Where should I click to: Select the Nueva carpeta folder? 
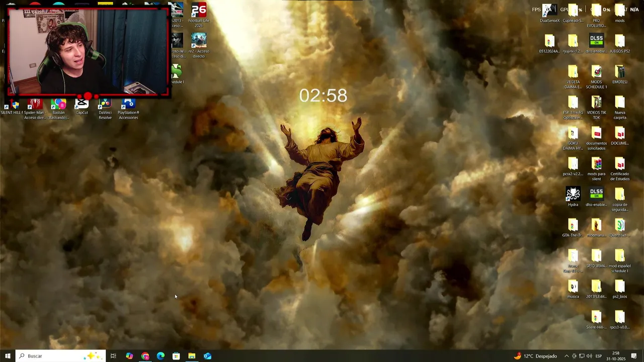(620, 108)
